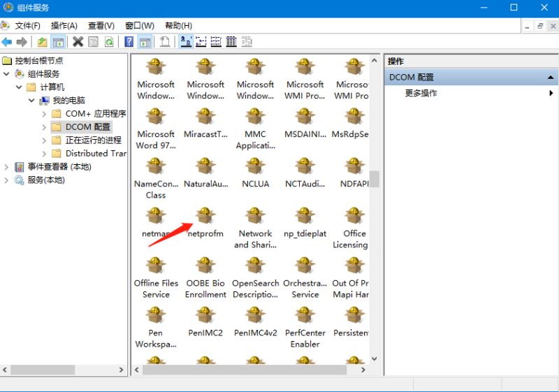
Task: Open the 查看(V) menu
Action: click(x=101, y=26)
